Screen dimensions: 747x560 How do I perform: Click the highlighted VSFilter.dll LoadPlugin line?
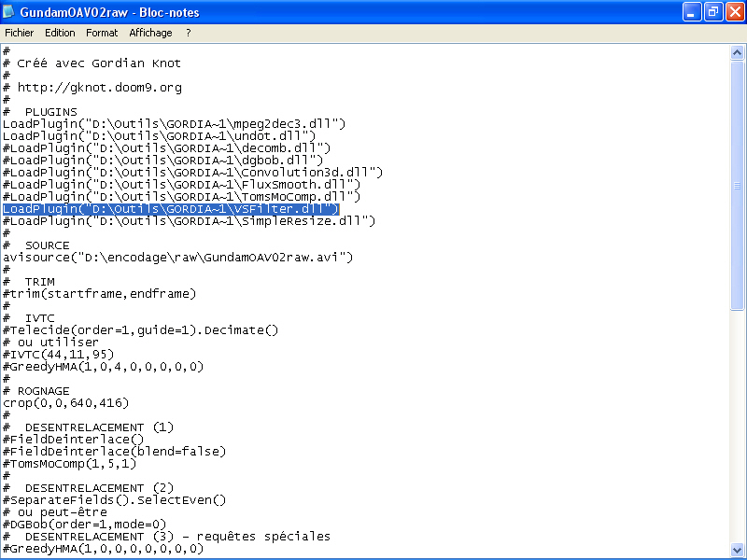[171, 209]
